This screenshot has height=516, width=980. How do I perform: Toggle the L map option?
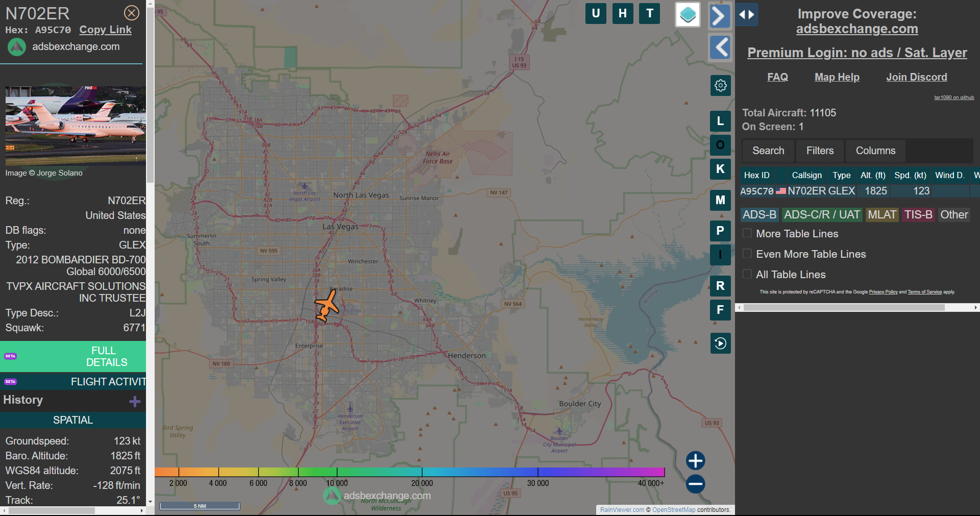[x=720, y=121]
